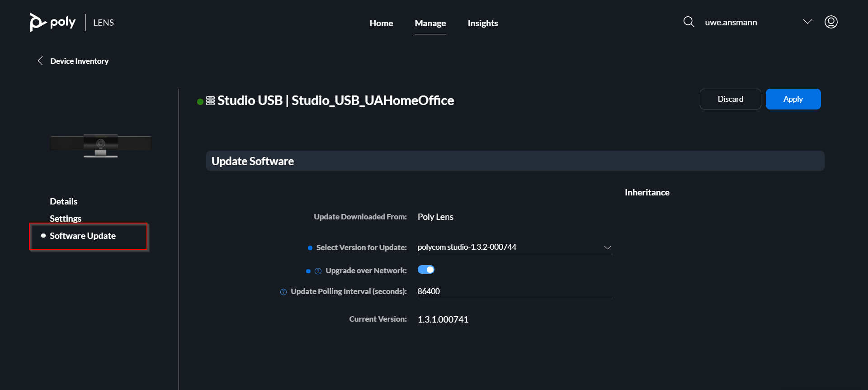Click the green online status indicator
This screenshot has width=868, height=390.
point(200,101)
